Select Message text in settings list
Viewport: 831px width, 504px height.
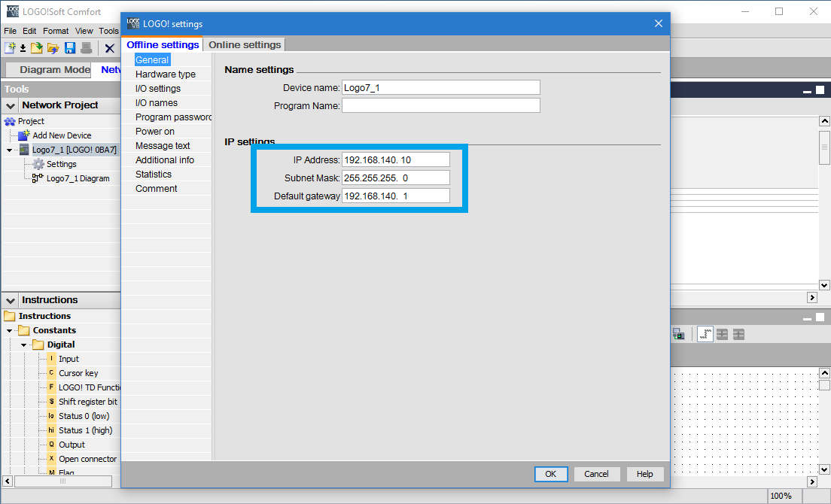pos(163,146)
